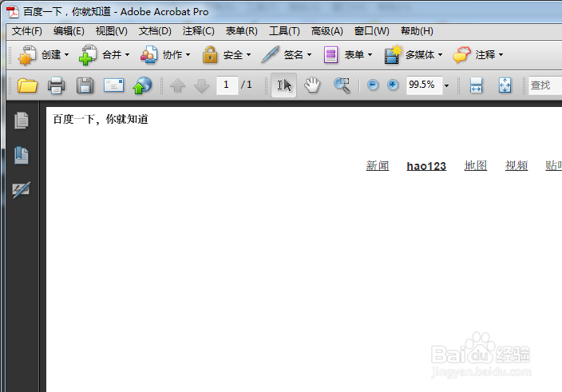Click the 99.5% zoom value field

[424, 85]
